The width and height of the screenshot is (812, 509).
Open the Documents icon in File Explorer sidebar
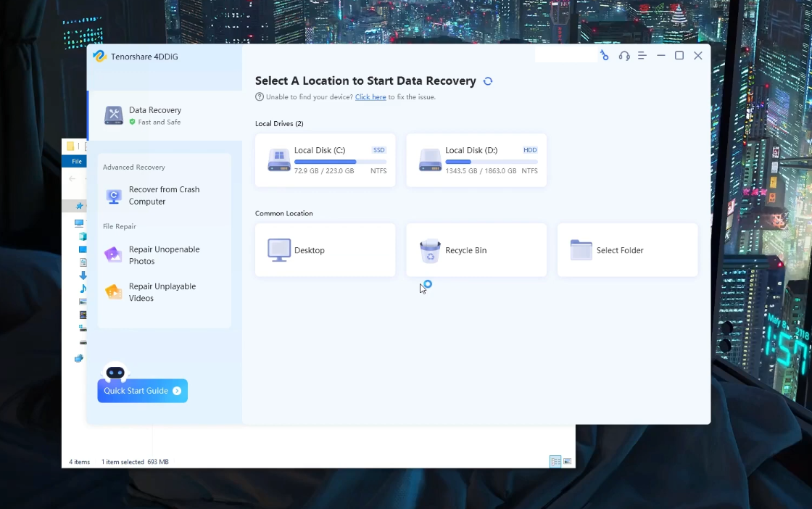pos(83,262)
